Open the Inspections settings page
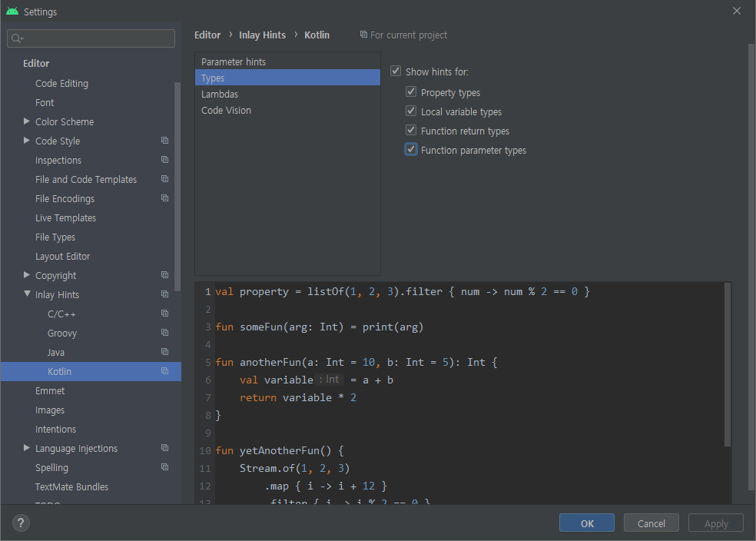This screenshot has width=756, height=541. coord(58,160)
